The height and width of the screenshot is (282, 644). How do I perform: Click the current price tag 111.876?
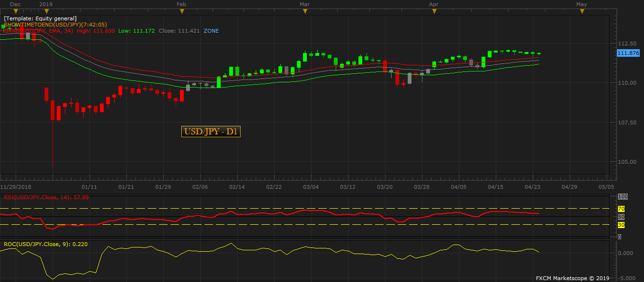[628, 53]
